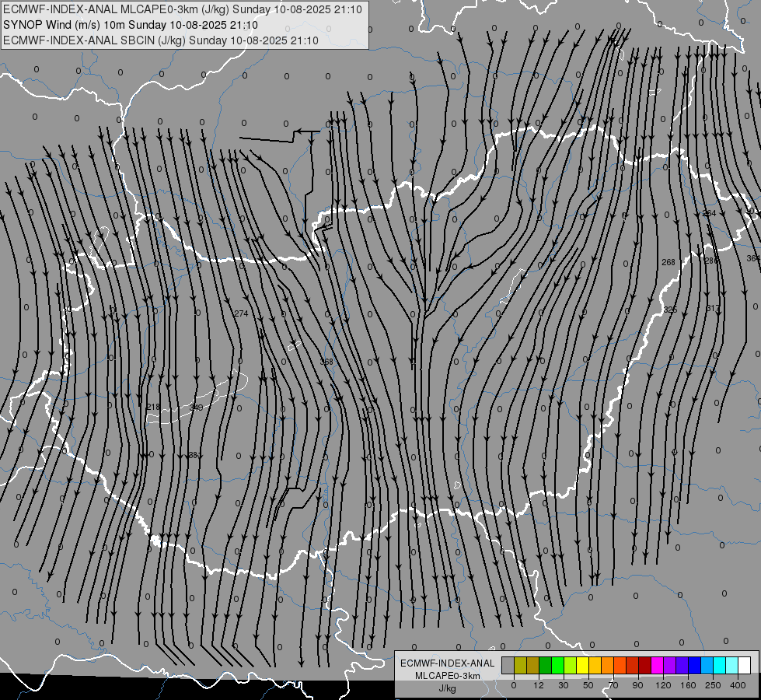Image resolution: width=761 pixels, height=700 pixels.
Task: Pick the dark green legend color swatch
Action: [546, 665]
